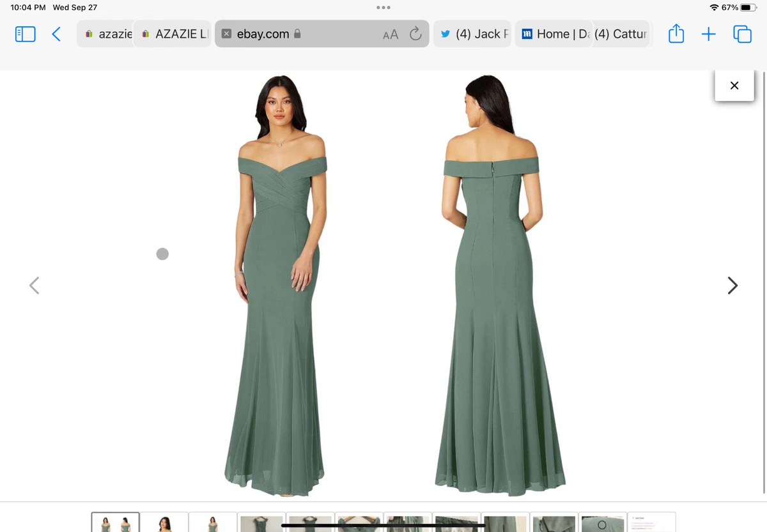Image resolution: width=767 pixels, height=532 pixels.
Task: Show the tab overview
Action: pyautogui.click(x=742, y=34)
